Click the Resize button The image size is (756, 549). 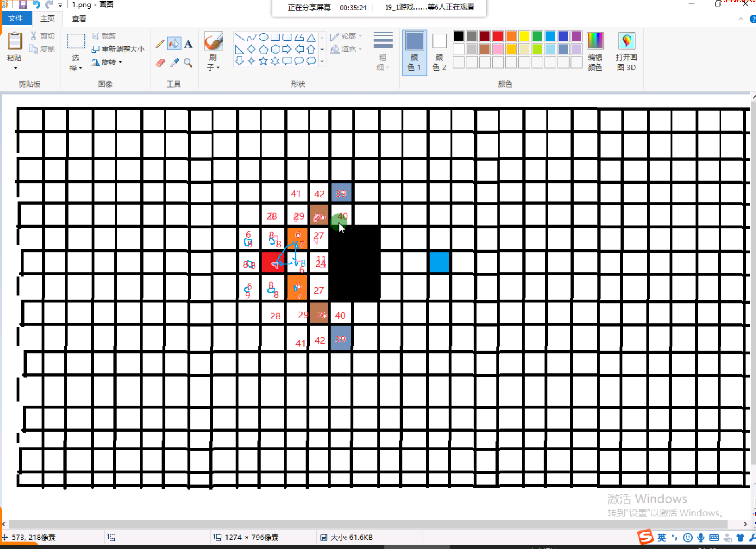click(x=118, y=49)
